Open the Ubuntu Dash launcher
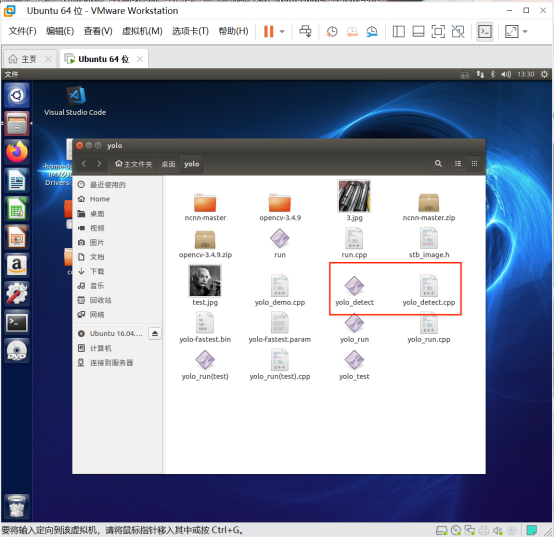Viewport: 554px width, 538px height. click(x=17, y=95)
